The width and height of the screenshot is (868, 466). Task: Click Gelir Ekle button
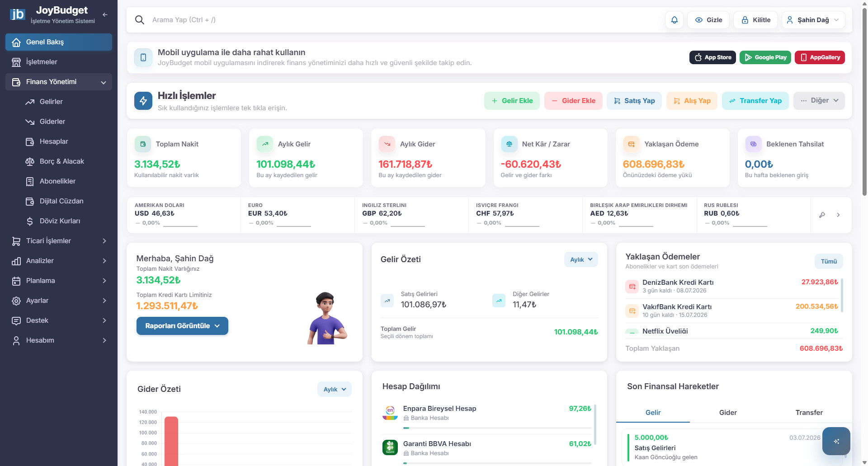[x=512, y=101]
